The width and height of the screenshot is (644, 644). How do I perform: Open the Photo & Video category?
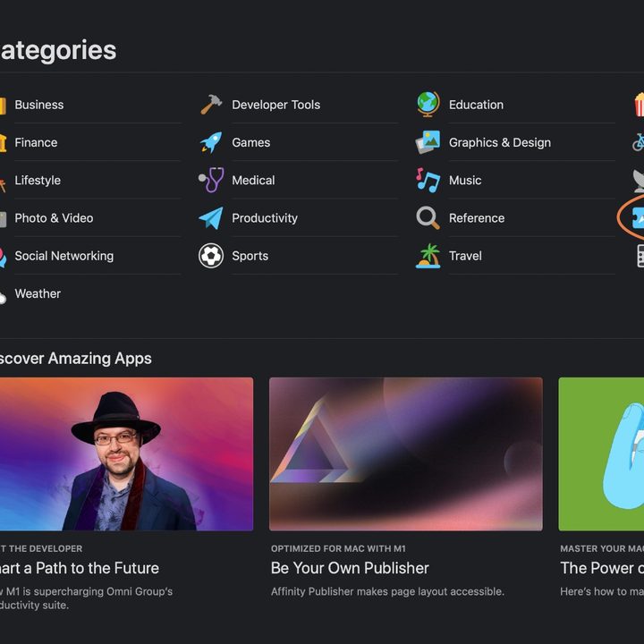click(x=54, y=218)
